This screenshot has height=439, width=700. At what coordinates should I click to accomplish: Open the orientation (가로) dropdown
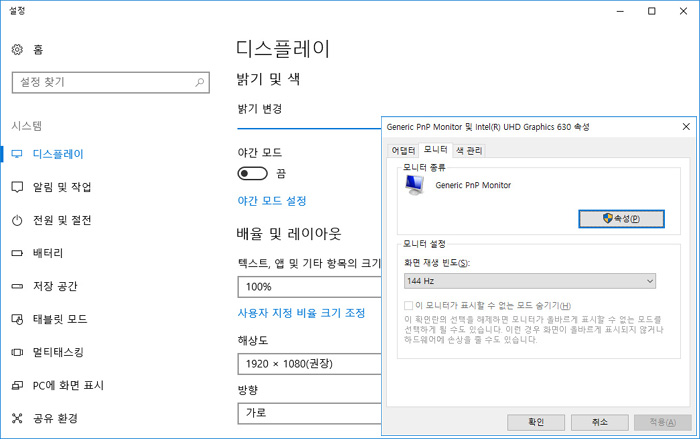308,412
